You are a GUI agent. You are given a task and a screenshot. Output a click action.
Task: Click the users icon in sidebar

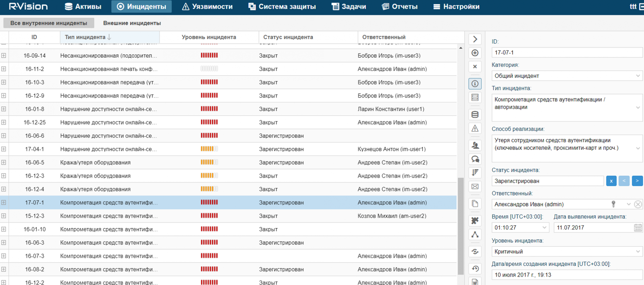click(475, 146)
